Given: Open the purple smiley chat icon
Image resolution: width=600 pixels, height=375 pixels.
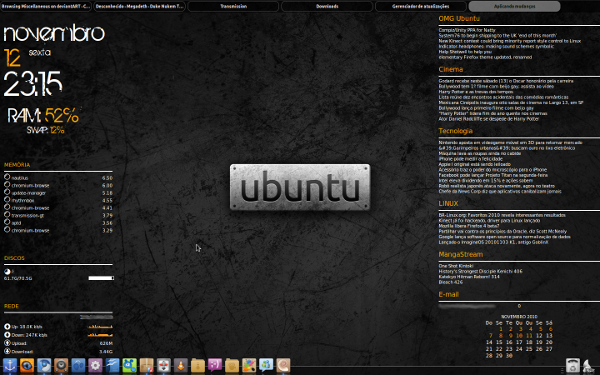Looking at the screenshot, I should coord(215,365).
